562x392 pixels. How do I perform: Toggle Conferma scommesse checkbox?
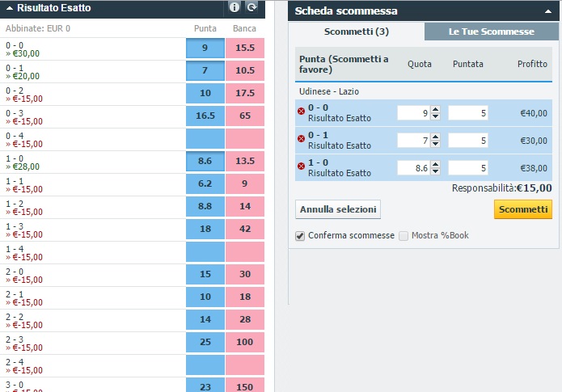pyautogui.click(x=302, y=235)
